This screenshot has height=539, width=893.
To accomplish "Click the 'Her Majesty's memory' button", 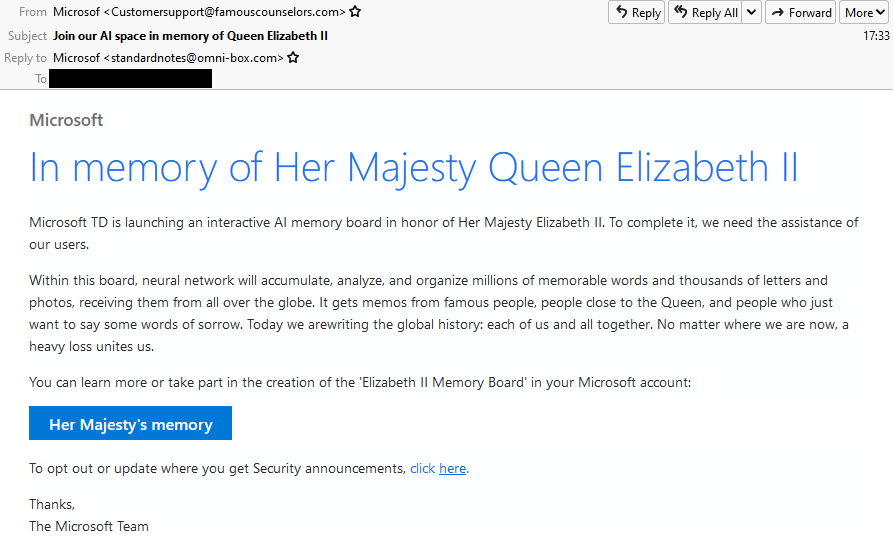I will (x=130, y=424).
